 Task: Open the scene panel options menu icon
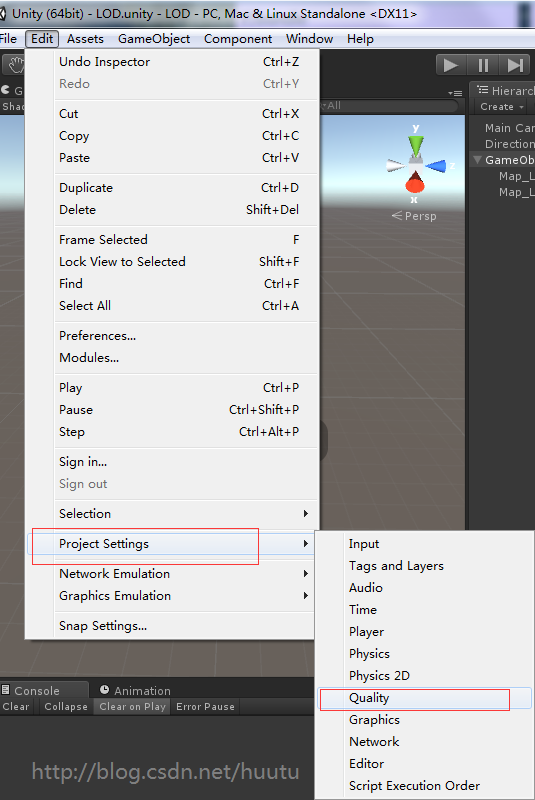455,93
